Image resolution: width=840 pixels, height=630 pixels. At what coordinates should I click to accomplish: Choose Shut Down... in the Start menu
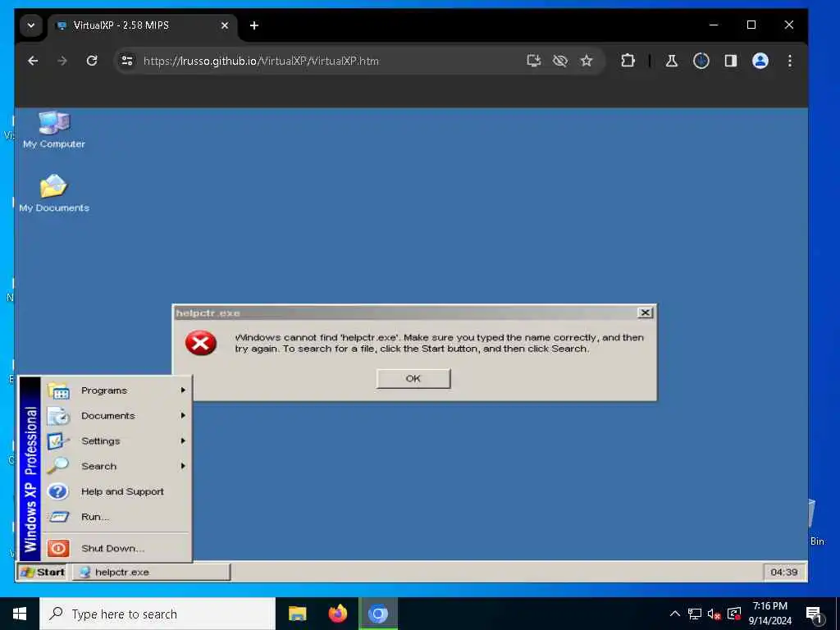click(x=116, y=548)
